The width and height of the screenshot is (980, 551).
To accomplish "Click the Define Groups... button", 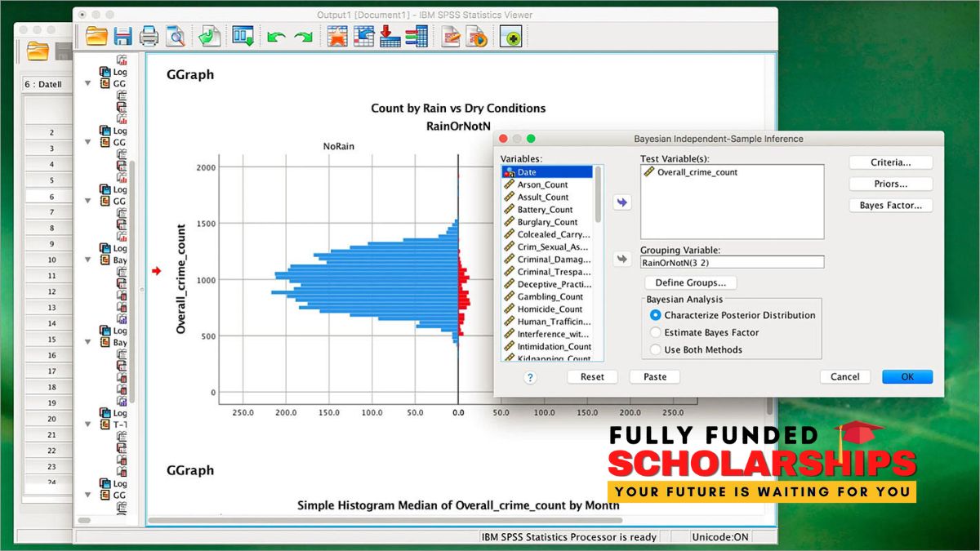I will click(691, 282).
